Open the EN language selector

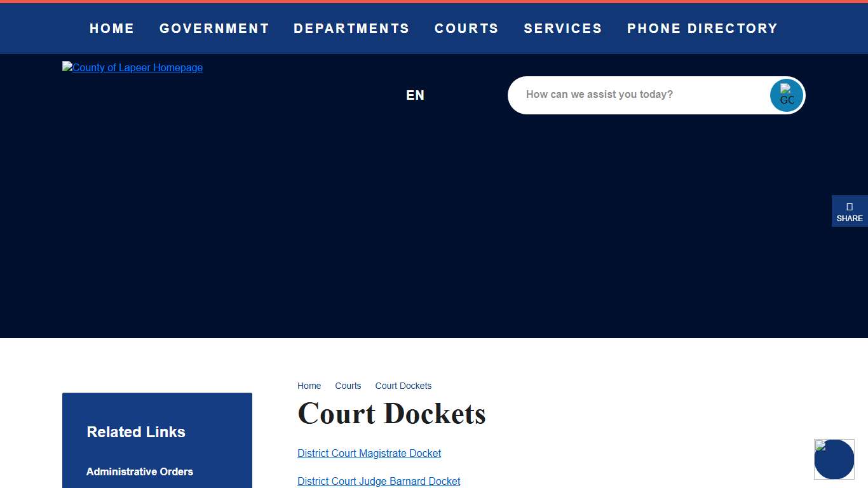pos(415,95)
